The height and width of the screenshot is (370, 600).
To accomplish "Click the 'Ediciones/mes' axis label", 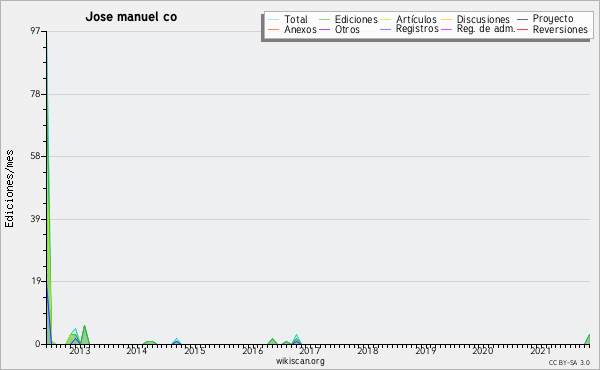I will (9, 189).
